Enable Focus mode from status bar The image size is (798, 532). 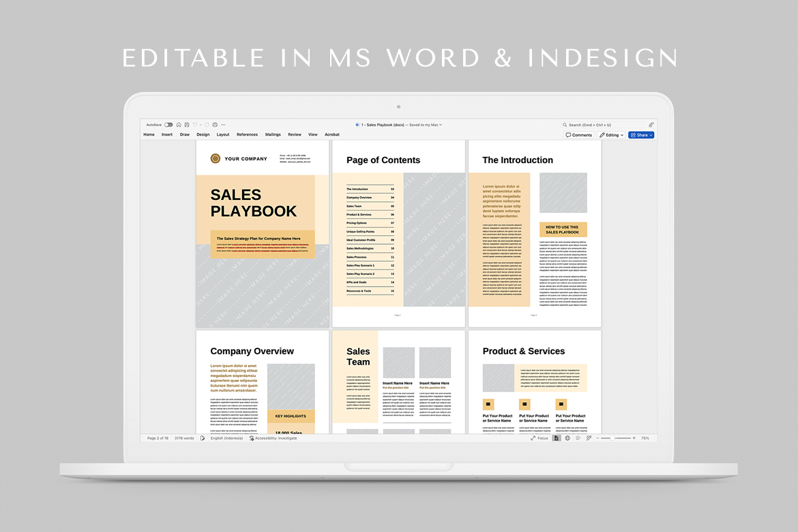(540, 438)
